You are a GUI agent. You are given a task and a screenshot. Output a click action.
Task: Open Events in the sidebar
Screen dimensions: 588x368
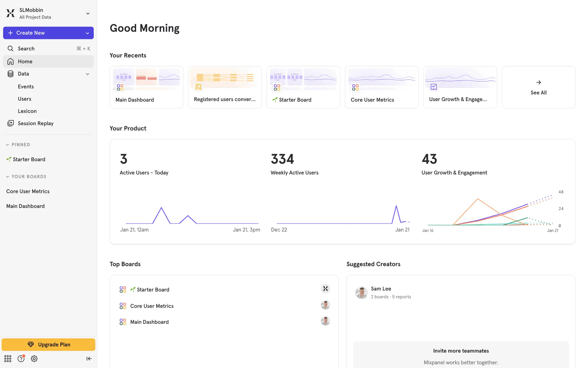point(26,86)
